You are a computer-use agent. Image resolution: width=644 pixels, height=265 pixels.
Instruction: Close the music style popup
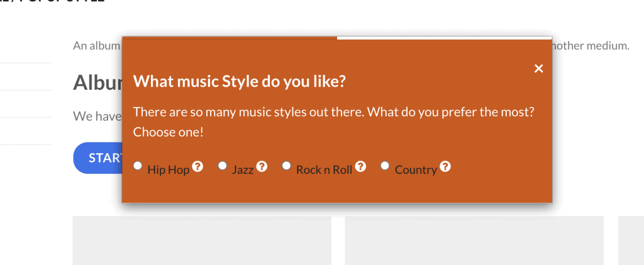538,68
